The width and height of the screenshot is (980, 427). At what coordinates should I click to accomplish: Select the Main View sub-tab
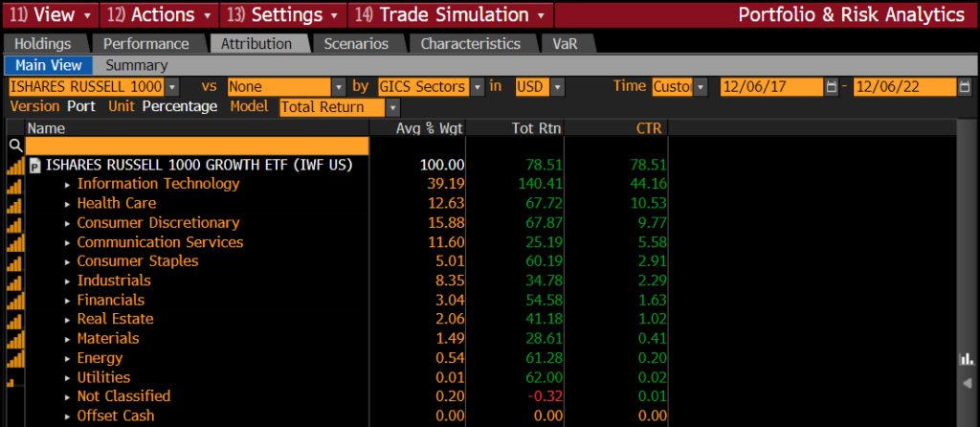[x=49, y=65]
